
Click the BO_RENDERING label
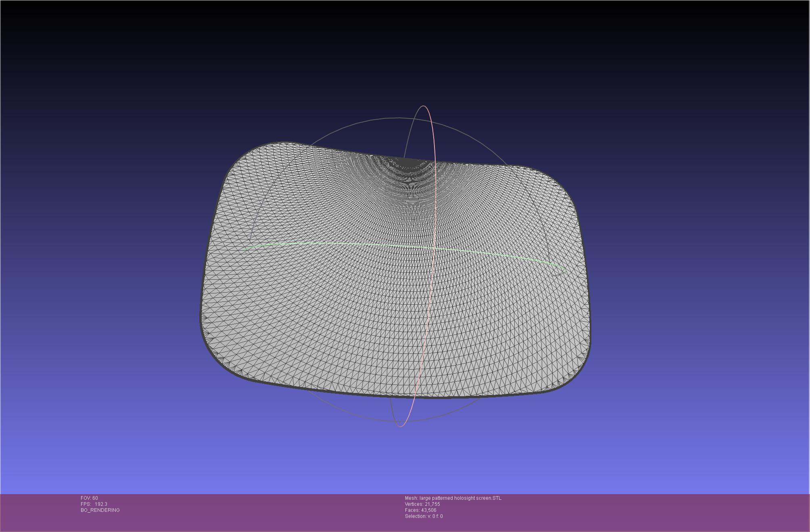[100, 510]
